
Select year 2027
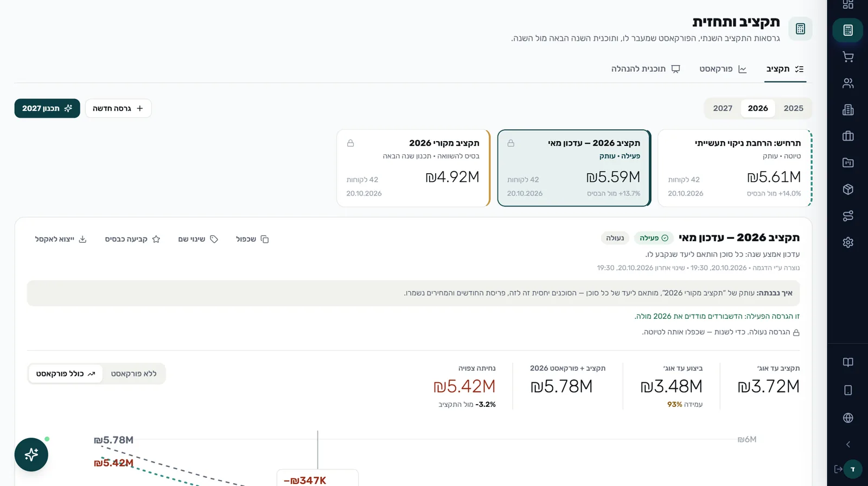[723, 108]
